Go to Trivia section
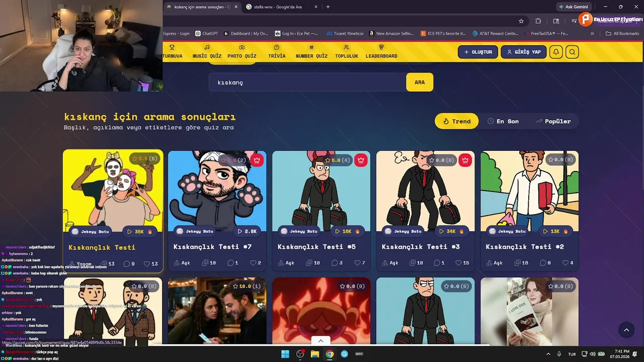Screen dimensions: 644x362 pos(277,51)
